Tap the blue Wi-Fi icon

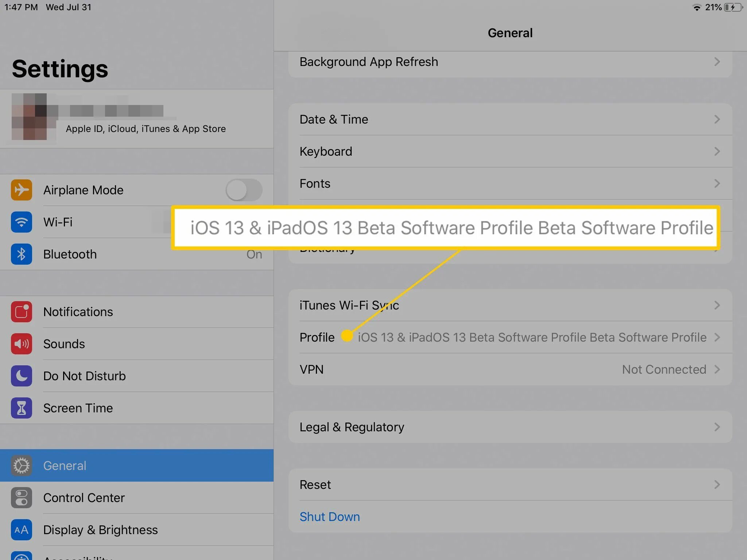21,222
